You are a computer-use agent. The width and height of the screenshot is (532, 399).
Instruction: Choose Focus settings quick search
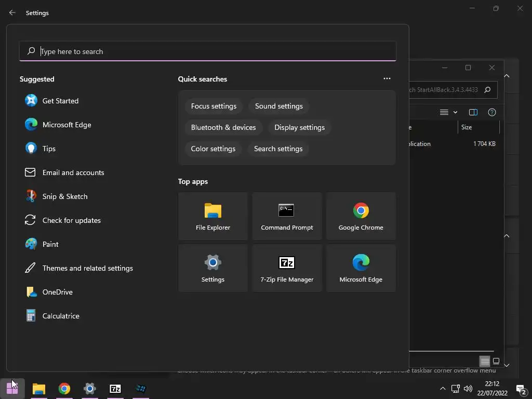coord(214,106)
